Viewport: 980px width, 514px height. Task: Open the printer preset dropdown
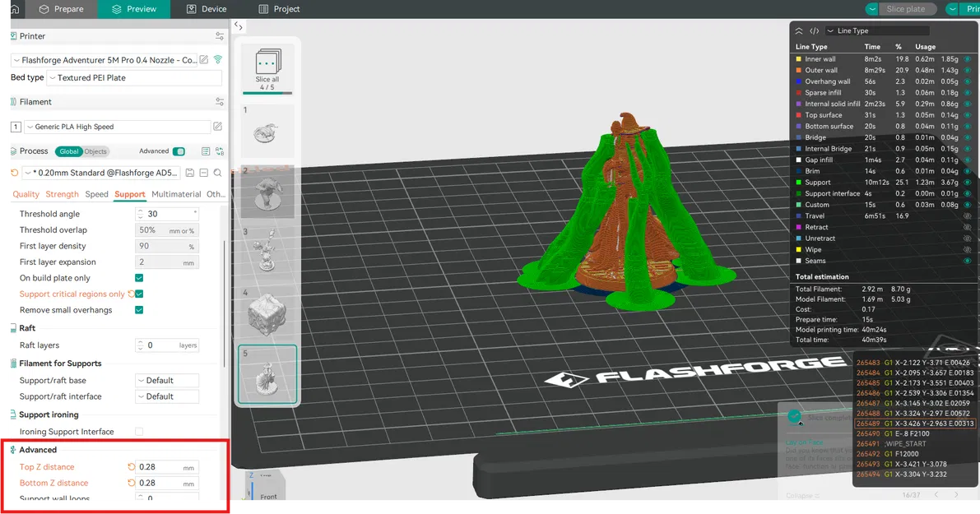click(104, 60)
